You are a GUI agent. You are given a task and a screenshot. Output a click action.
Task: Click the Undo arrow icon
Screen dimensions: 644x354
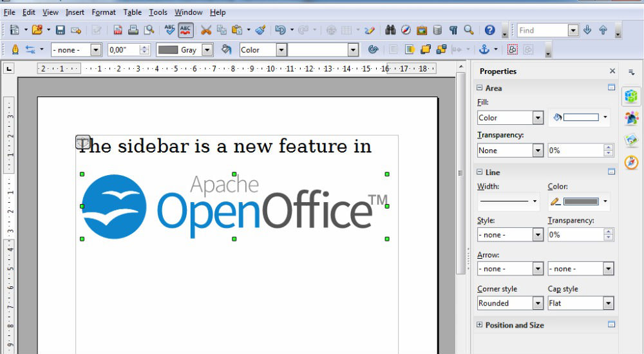point(280,30)
